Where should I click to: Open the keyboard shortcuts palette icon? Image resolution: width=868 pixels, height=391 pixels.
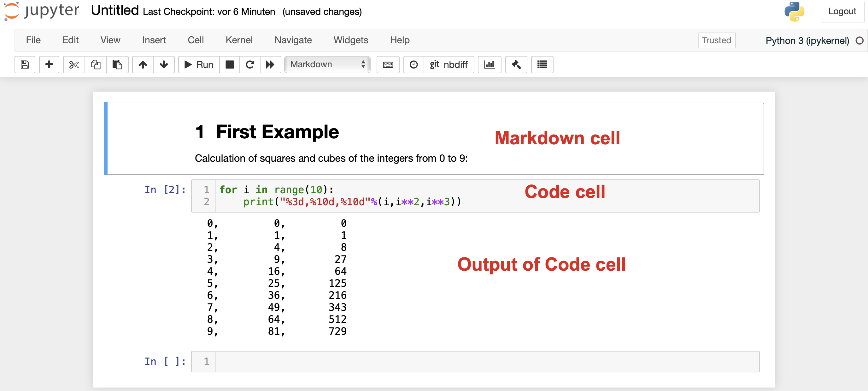click(x=388, y=64)
